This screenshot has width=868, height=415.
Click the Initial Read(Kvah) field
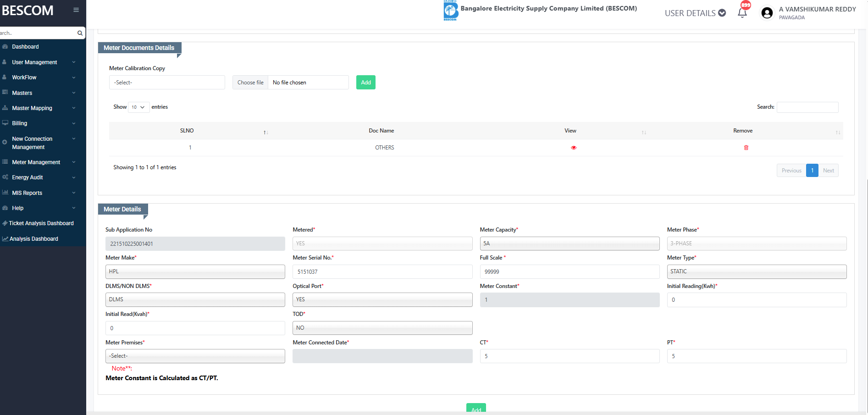point(195,328)
